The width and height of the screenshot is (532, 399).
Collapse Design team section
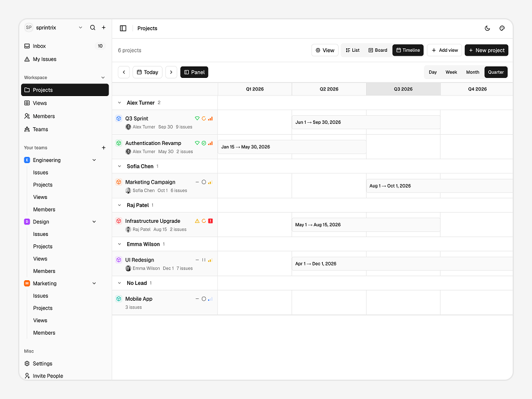tap(94, 222)
